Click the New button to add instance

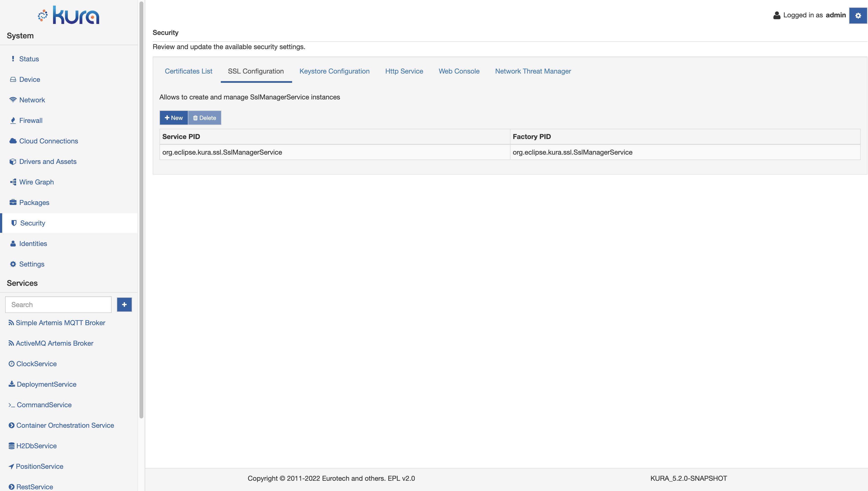(173, 117)
